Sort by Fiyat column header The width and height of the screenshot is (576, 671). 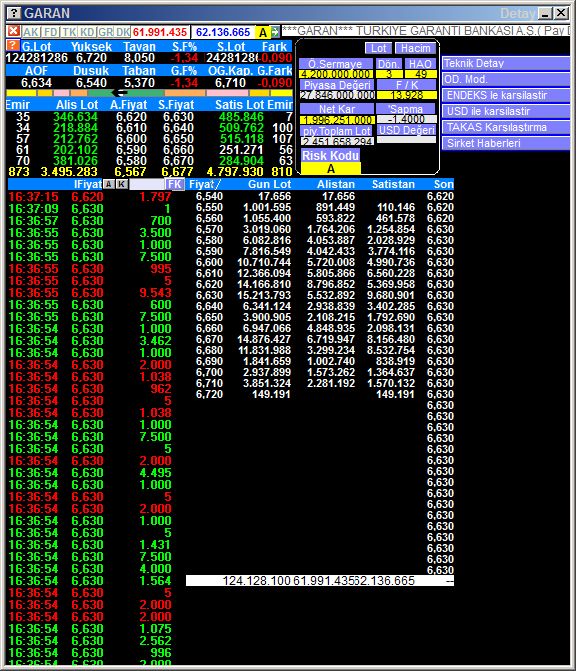[x=205, y=184]
